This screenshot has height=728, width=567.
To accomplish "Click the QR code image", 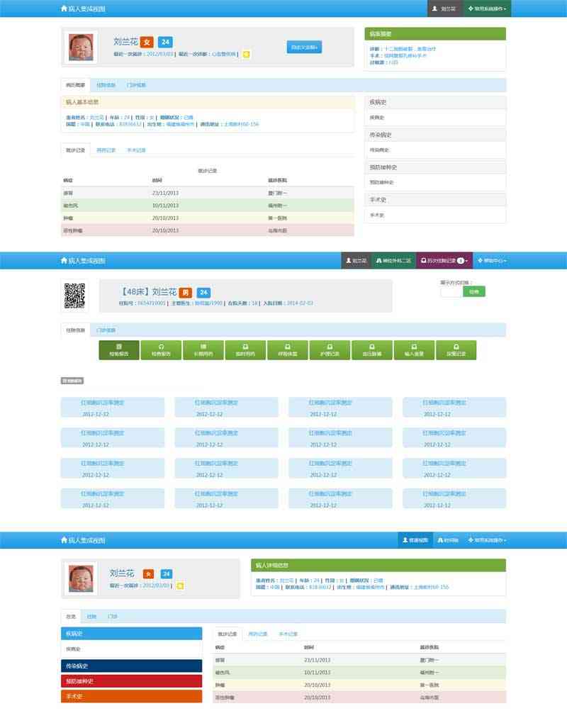I will [x=74, y=296].
